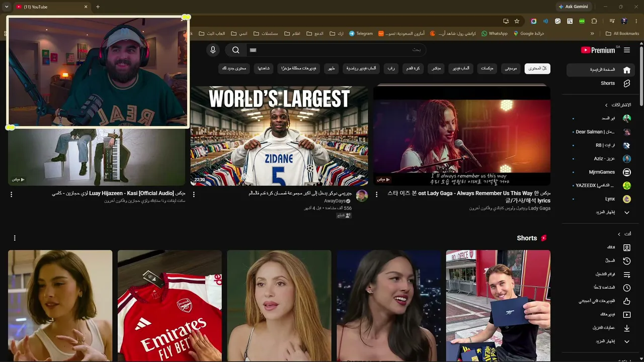The height and width of the screenshot is (362, 644).
Task: Go to YouTube Premium logo home
Action: point(598,50)
